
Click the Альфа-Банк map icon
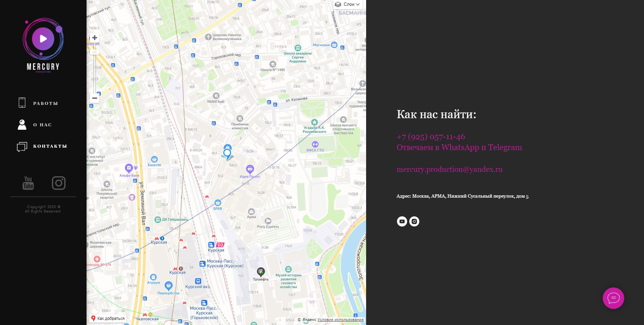[x=129, y=168]
